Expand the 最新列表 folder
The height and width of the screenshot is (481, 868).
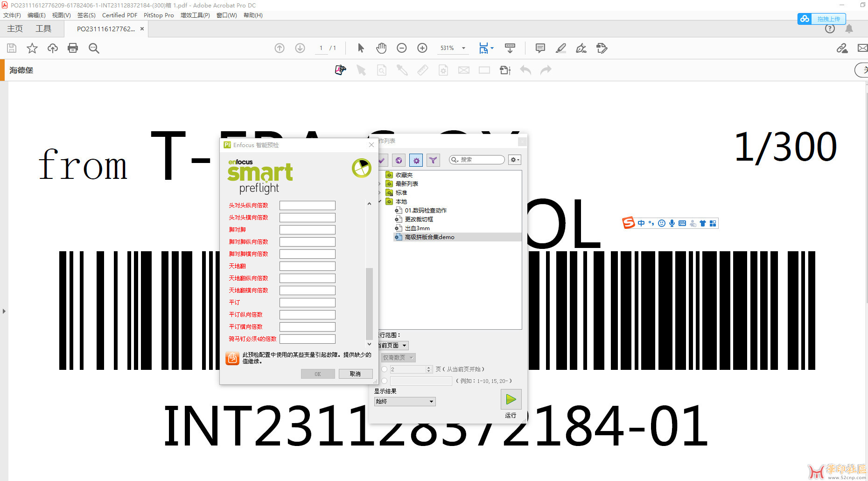[x=379, y=184]
